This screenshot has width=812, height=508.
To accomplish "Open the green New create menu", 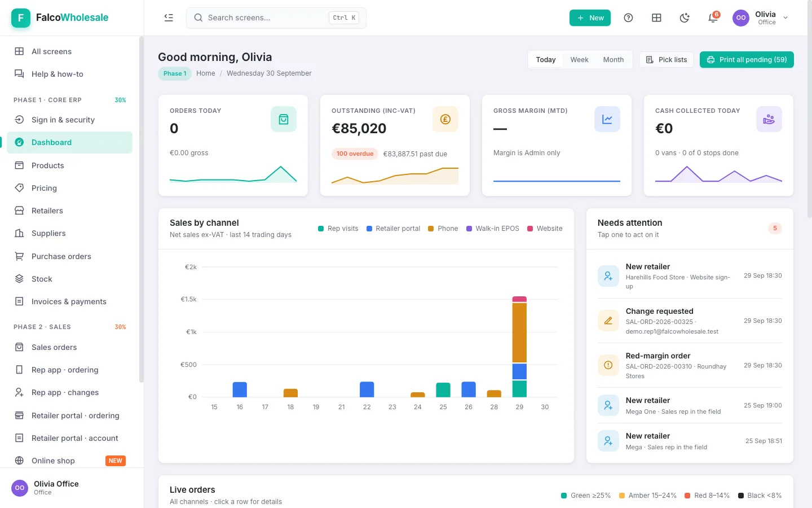I will click(590, 18).
